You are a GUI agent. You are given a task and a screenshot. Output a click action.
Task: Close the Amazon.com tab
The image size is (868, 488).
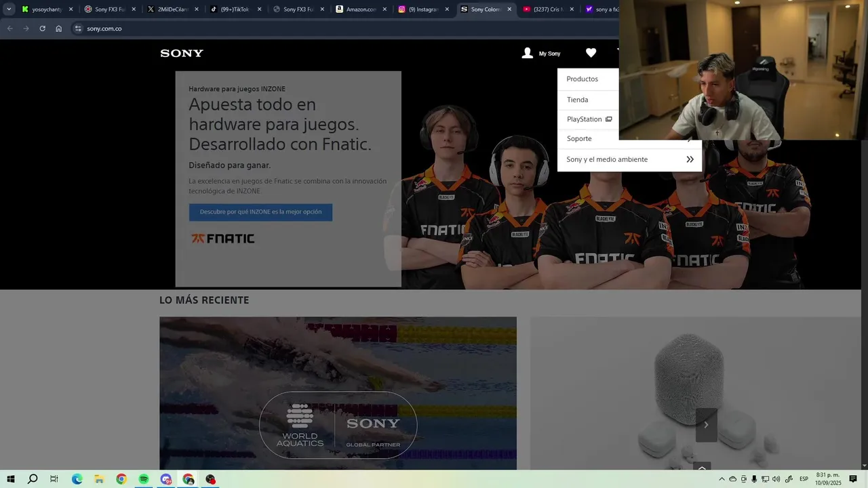coord(384,9)
